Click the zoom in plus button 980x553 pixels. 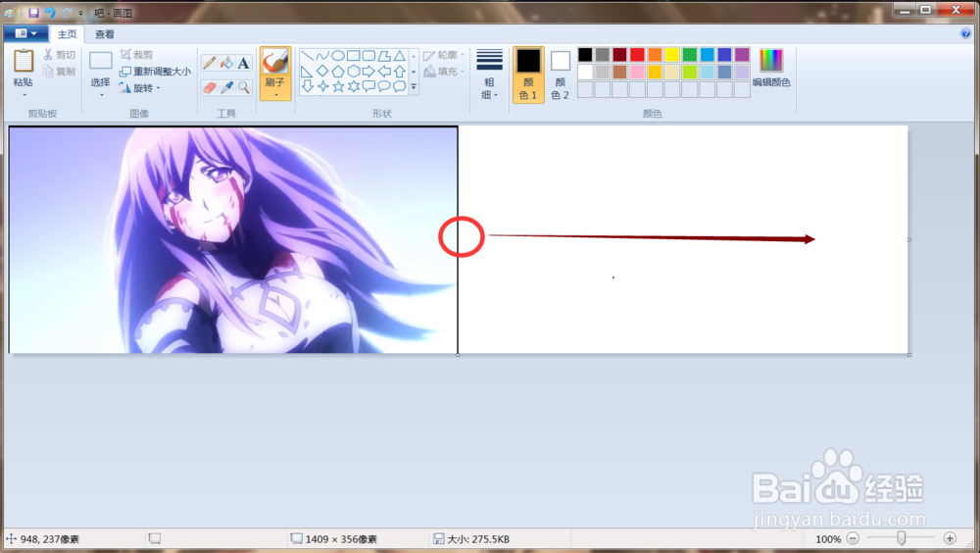(x=950, y=538)
